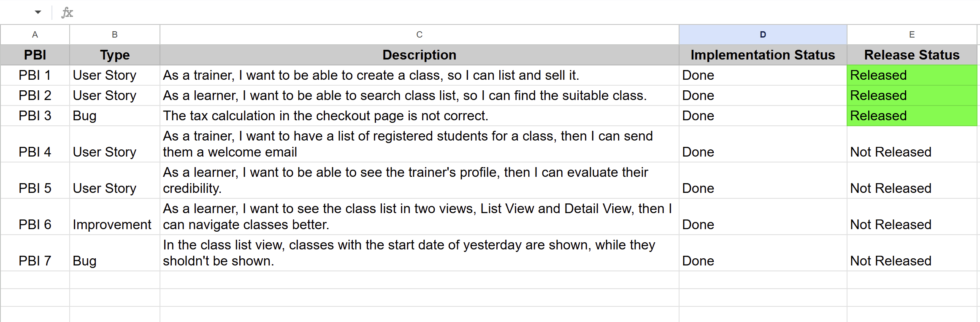This screenshot has width=980, height=322.
Task: Select column B header
Action: [x=114, y=35]
